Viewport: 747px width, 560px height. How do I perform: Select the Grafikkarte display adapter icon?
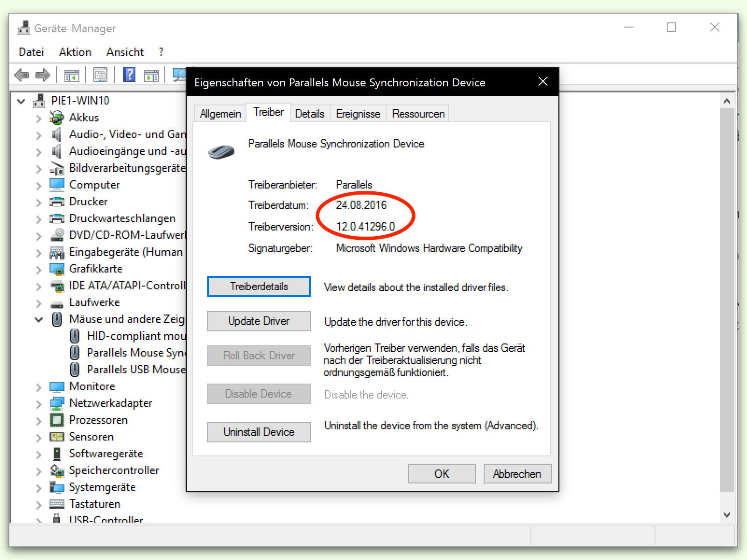pyautogui.click(x=57, y=269)
